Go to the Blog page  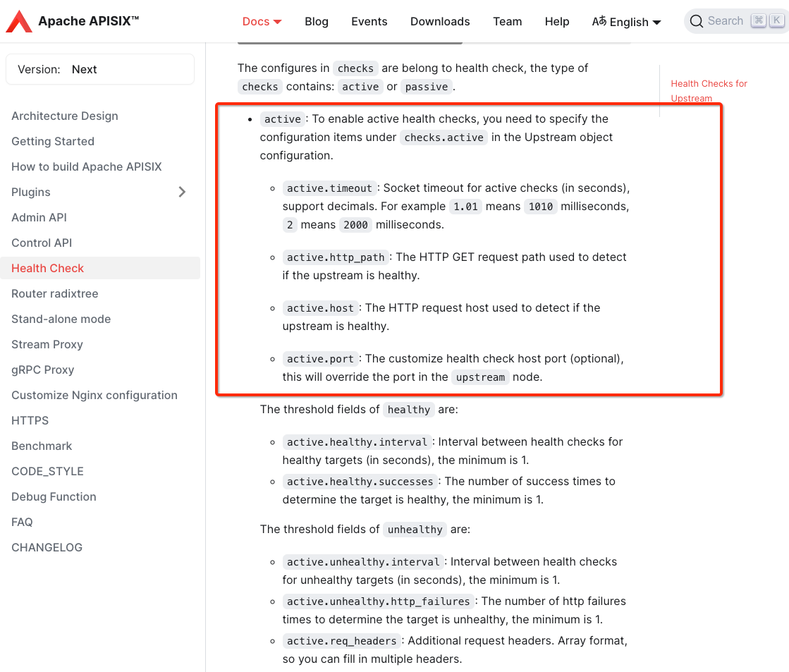tap(317, 22)
